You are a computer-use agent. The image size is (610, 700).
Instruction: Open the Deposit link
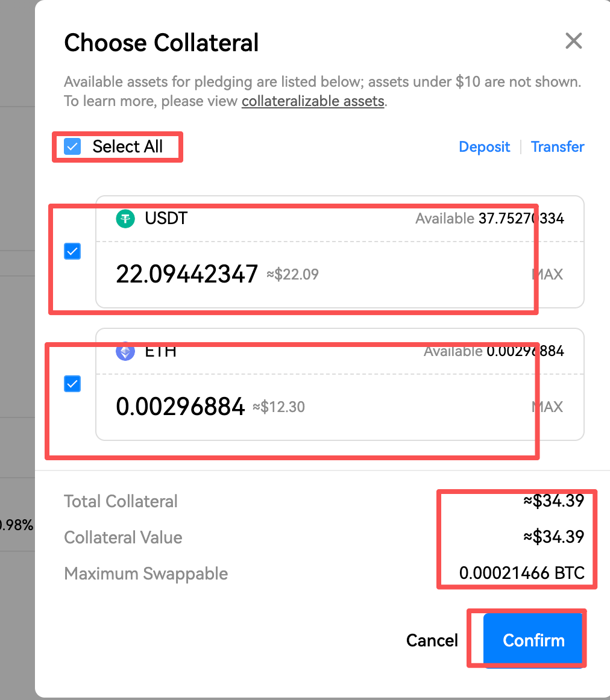pos(484,147)
